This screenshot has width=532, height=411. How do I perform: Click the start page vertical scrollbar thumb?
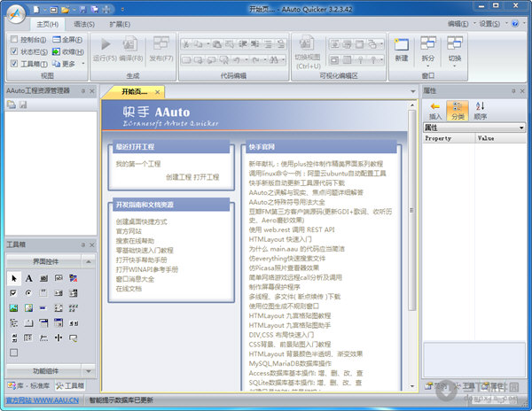click(x=412, y=210)
